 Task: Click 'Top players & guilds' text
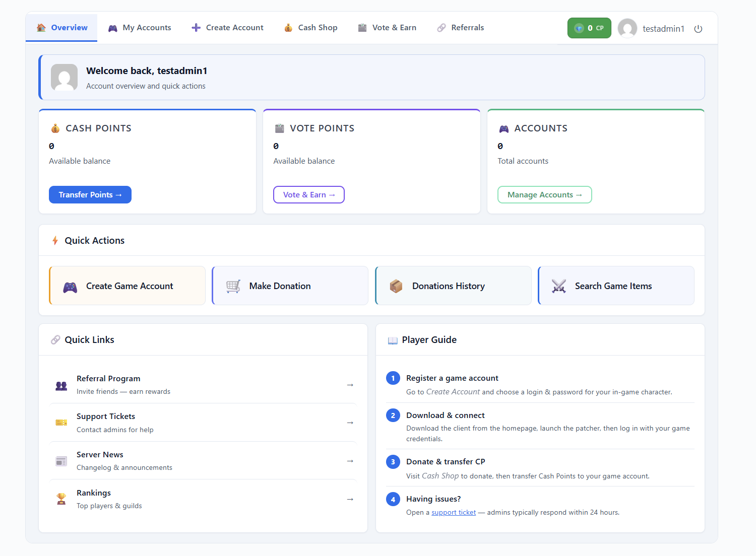tap(109, 506)
